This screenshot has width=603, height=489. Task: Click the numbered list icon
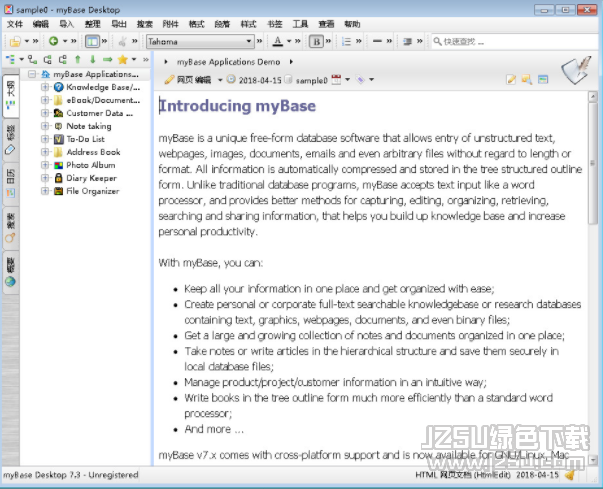point(346,41)
